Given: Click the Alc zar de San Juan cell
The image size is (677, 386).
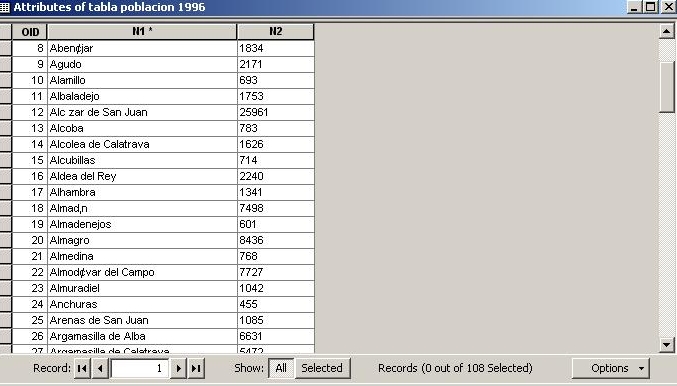Looking at the screenshot, I should coord(142,112).
